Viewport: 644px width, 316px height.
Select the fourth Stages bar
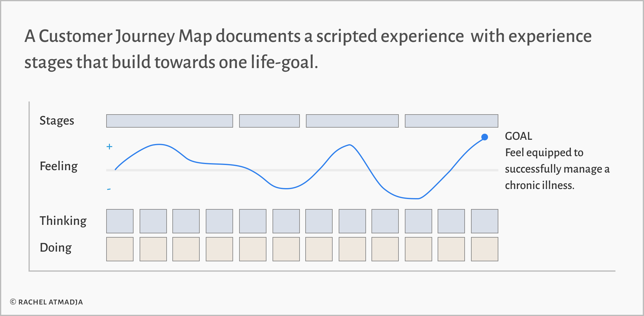(452, 121)
